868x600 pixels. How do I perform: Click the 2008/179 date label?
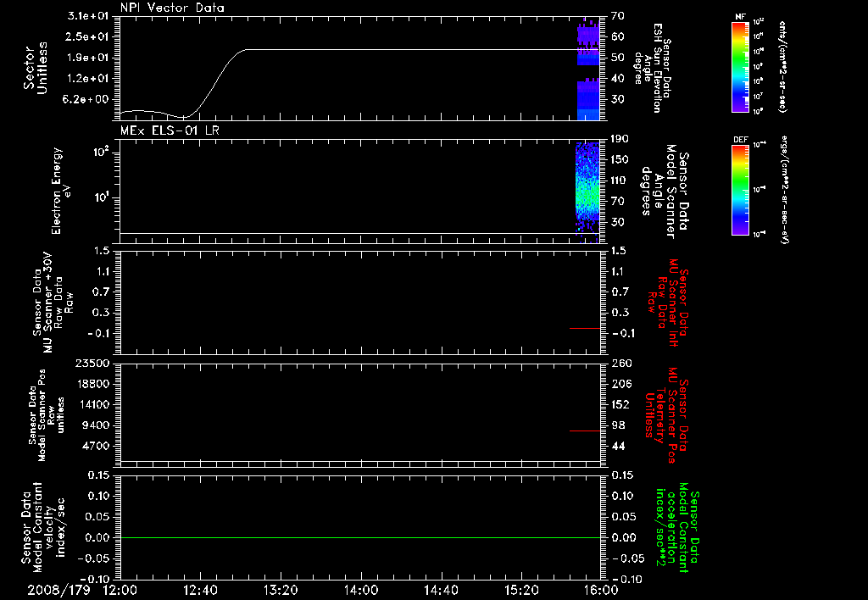(x=58, y=590)
